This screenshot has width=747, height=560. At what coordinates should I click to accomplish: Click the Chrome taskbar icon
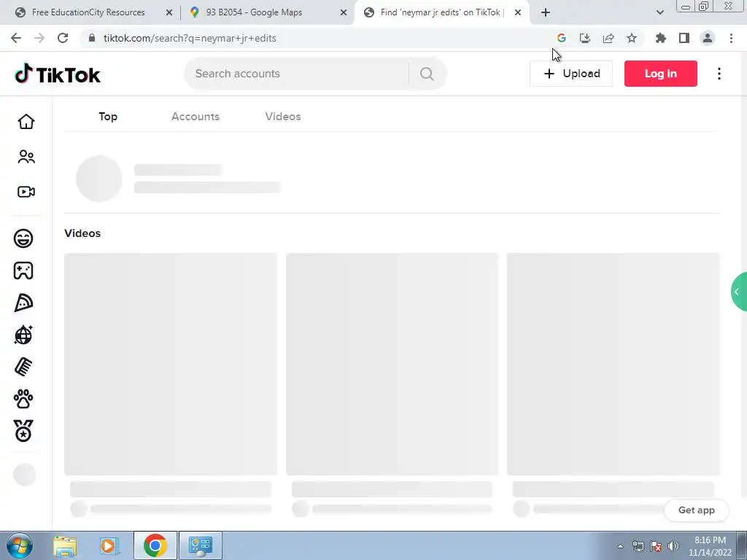155,545
